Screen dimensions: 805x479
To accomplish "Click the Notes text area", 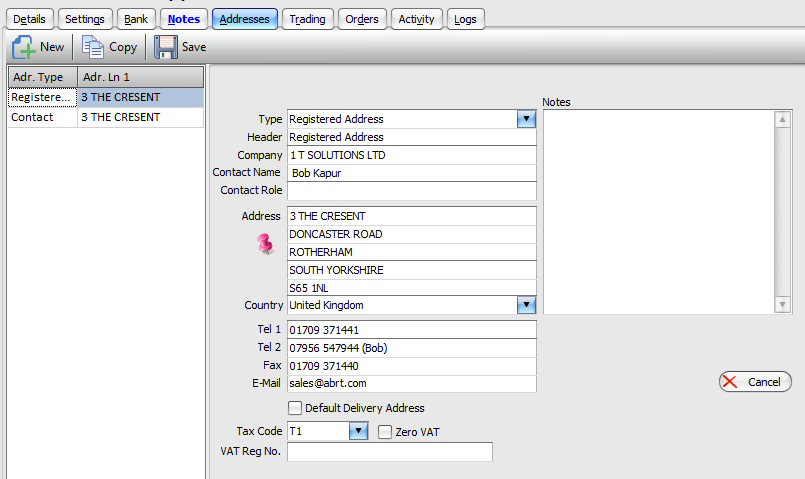I will coord(659,212).
